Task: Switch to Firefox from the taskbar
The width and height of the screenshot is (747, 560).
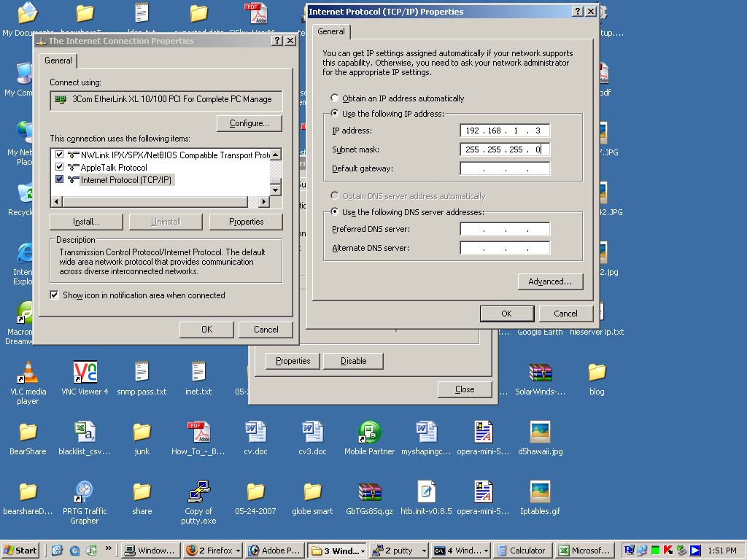Action: tap(212, 551)
